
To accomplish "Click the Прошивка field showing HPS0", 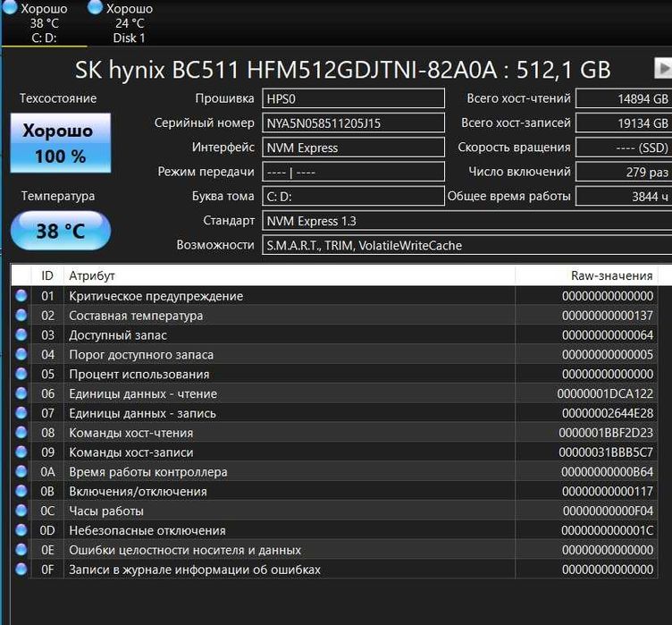I will click(x=353, y=98).
